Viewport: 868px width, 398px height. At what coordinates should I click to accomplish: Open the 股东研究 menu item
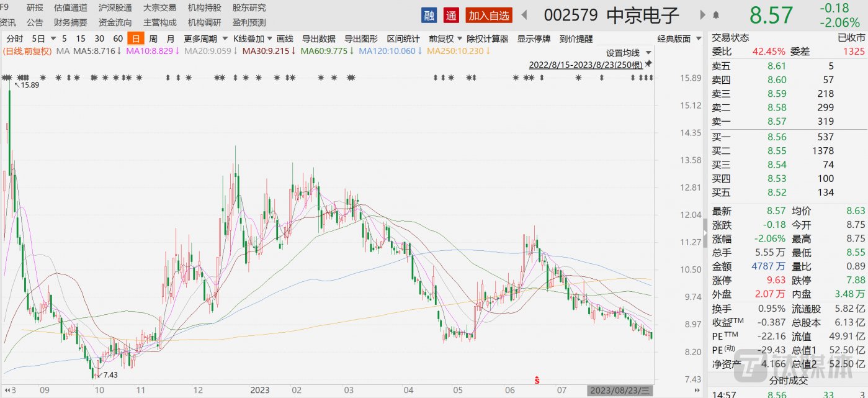pos(249,7)
